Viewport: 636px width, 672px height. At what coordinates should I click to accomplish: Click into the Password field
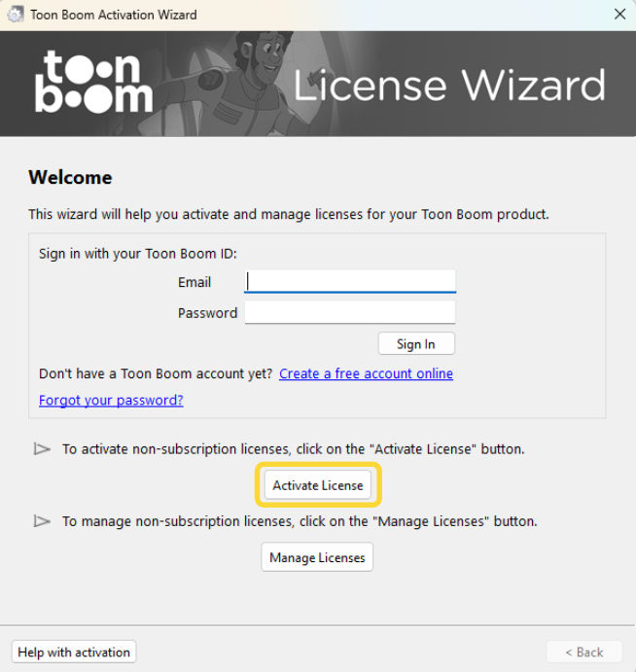tap(350, 312)
